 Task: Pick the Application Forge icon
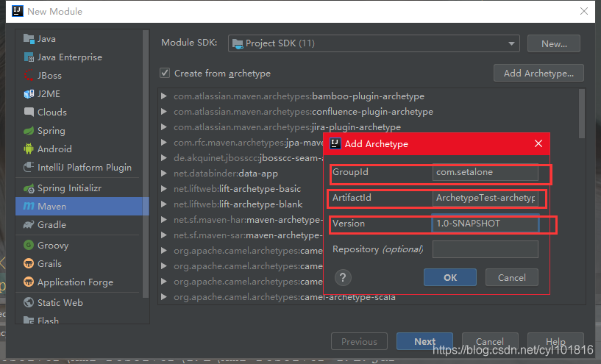29,282
